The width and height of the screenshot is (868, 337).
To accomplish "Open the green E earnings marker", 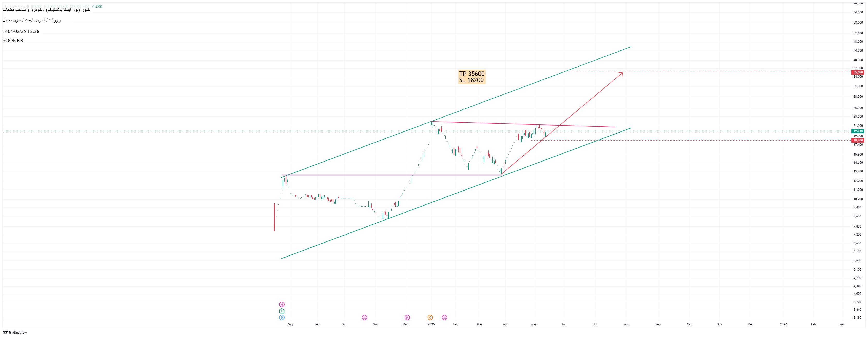I will tap(282, 311).
